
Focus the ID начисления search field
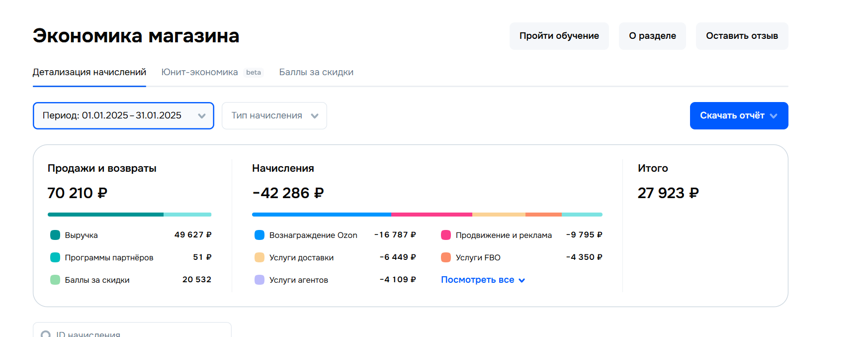point(139,334)
